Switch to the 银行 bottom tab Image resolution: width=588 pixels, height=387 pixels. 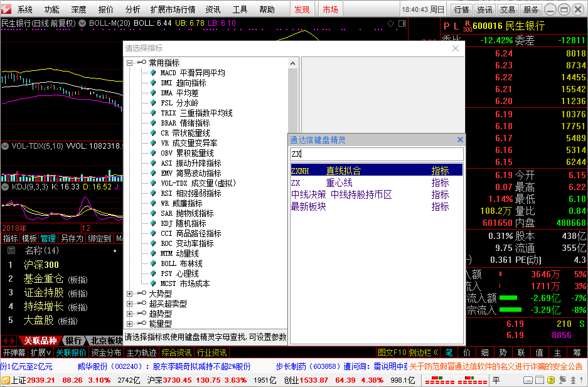(x=73, y=341)
